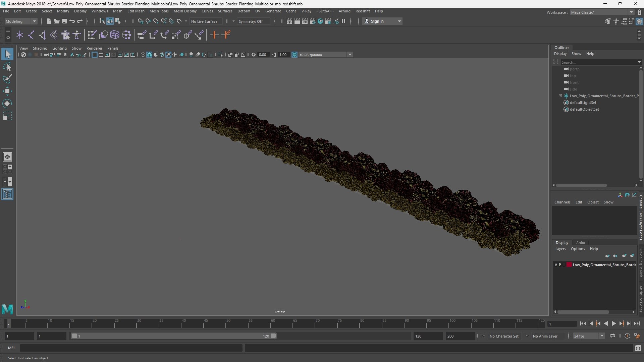This screenshot has width=644, height=362.
Task: Click the MEL script language label
Action: tap(12, 348)
